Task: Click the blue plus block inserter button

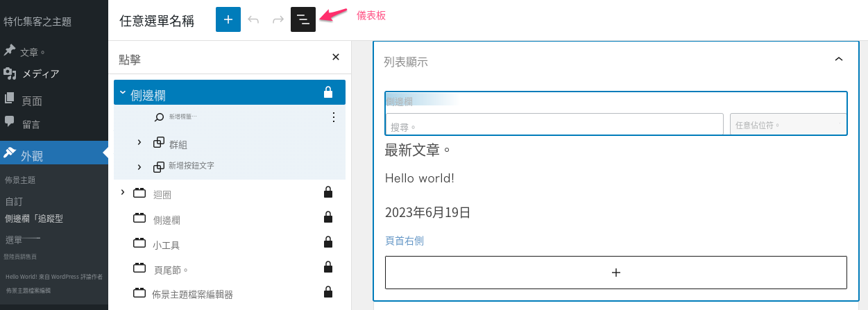Action: click(x=228, y=19)
